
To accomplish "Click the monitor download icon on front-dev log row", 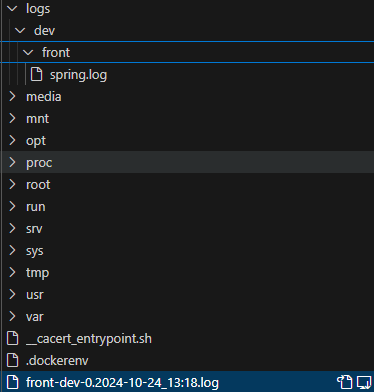I will pyautogui.click(x=364, y=382).
